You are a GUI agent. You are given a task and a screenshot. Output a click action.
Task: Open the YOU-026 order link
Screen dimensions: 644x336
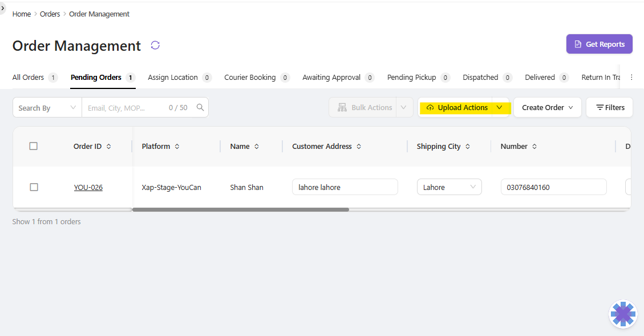pyautogui.click(x=88, y=187)
